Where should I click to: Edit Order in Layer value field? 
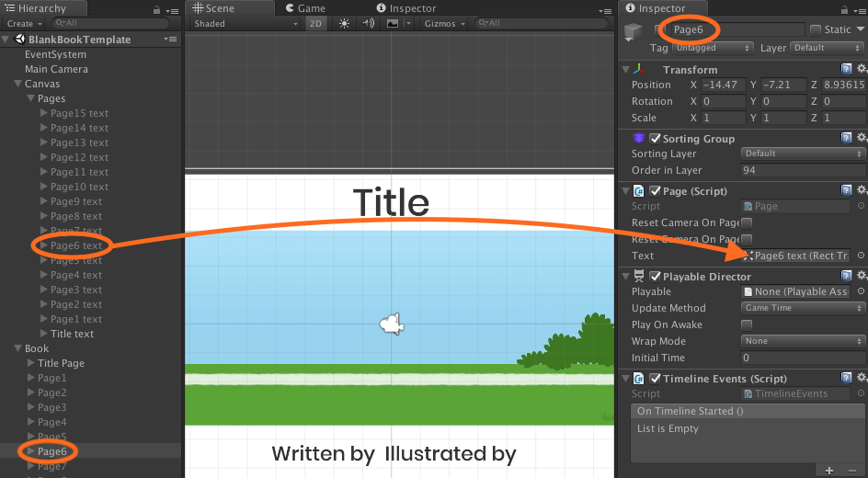804,170
